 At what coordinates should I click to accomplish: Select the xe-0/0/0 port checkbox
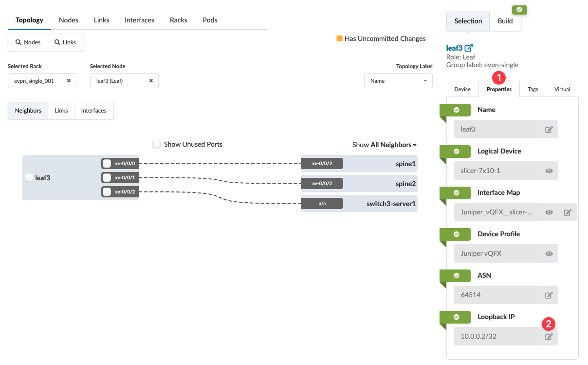pyautogui.click(x=107, y=163)
